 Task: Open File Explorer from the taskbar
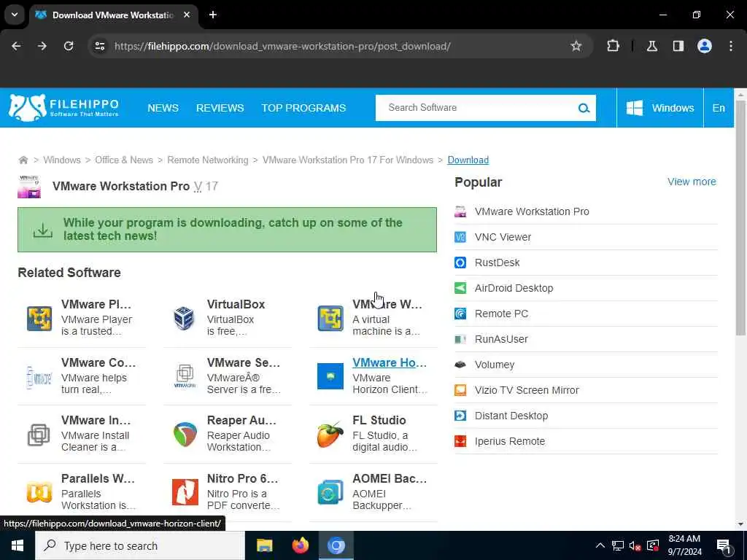tap(264, 545)
